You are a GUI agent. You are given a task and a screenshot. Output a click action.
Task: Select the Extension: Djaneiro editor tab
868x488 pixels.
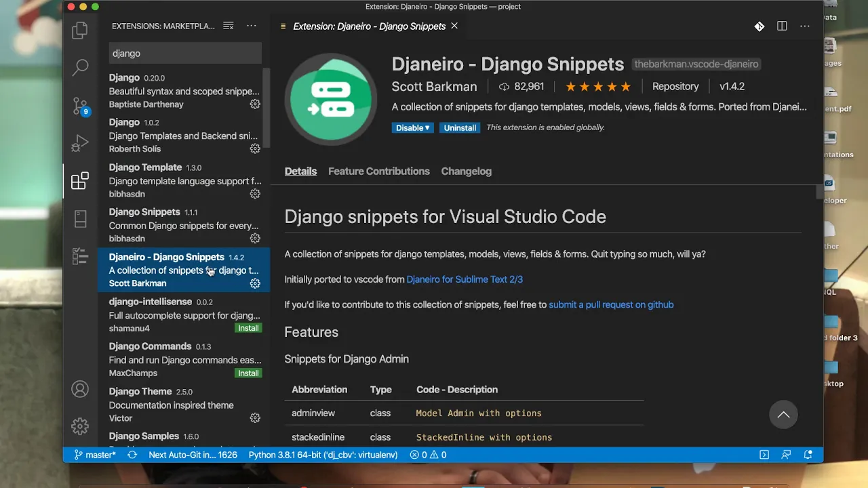[x=369, y=26]
